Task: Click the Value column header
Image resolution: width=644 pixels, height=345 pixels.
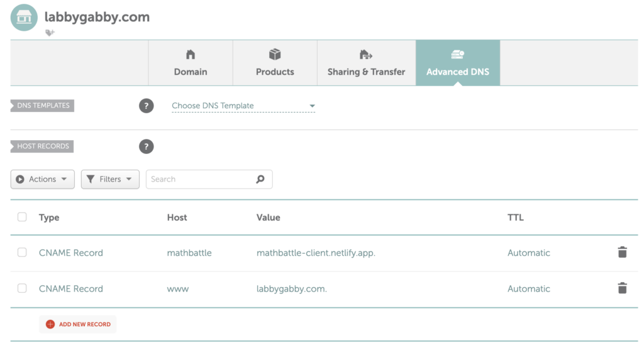Action: [268, 217]
